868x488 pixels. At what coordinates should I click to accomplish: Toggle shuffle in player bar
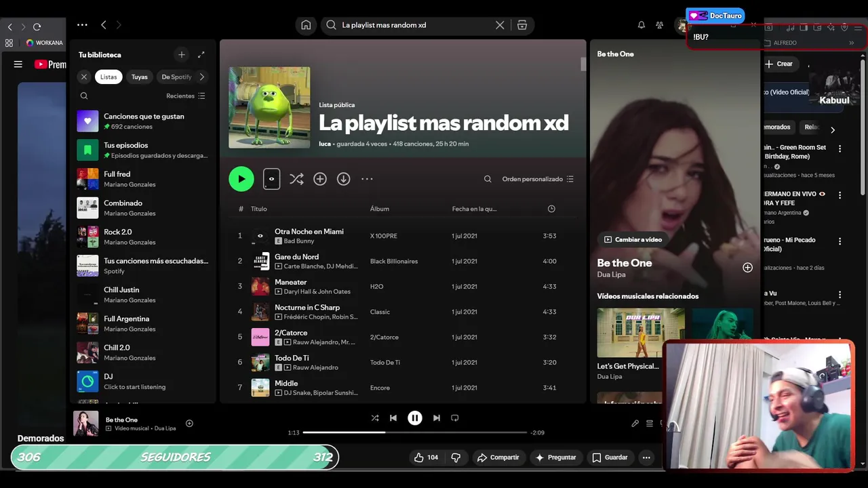pyautogui.click(x=375, y=418)
